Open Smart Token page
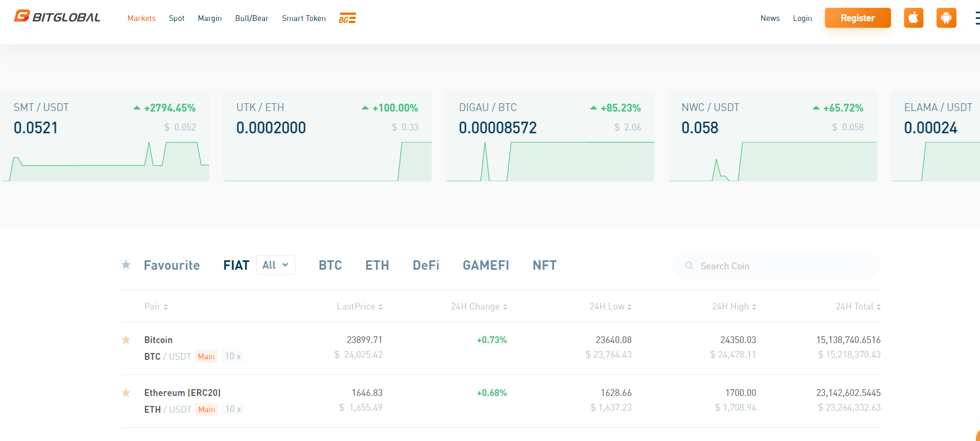Screen dimensions: 980x441 pos(304,18)
